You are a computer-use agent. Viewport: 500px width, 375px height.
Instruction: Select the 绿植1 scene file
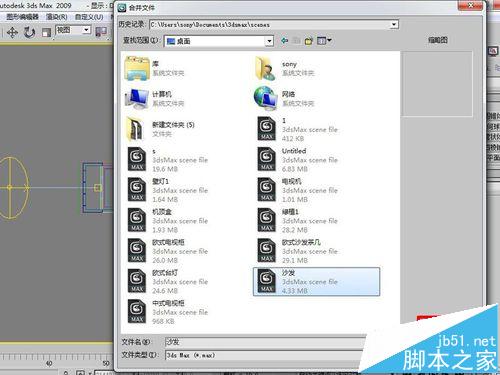coord(298,221)
